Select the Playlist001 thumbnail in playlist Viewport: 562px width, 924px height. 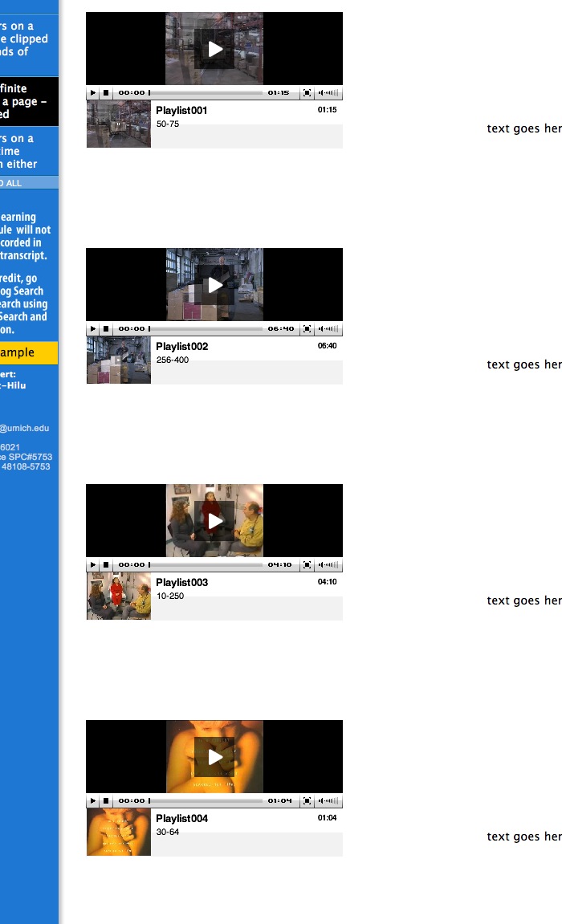click(119, 124)
